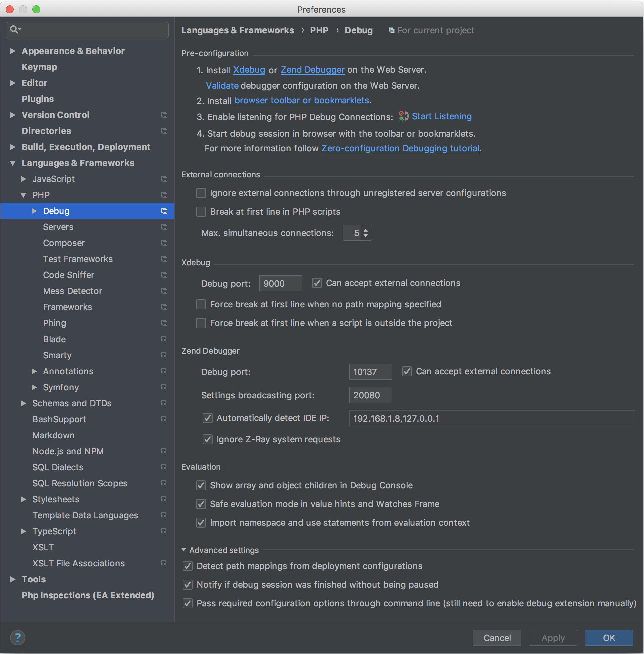Screen dimensions: 644x654
Task: Click project-level icon on Debug row
Action: (x=164, y=211)
